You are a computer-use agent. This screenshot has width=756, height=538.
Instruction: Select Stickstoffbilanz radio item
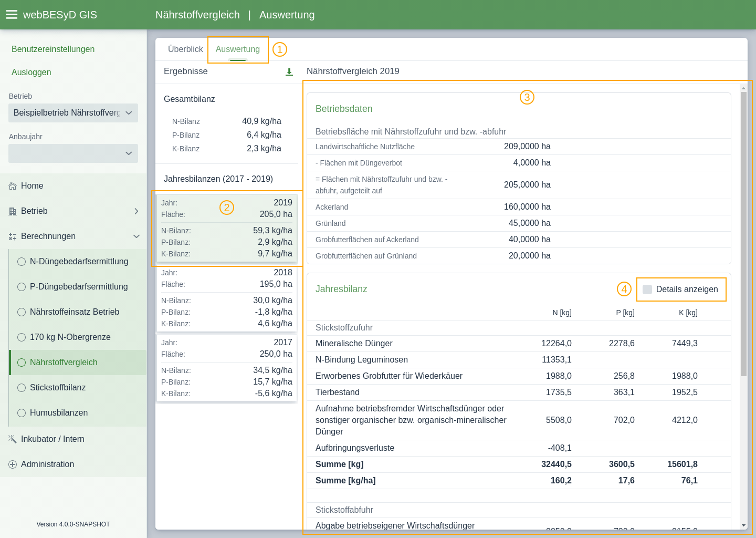[78, 388]
